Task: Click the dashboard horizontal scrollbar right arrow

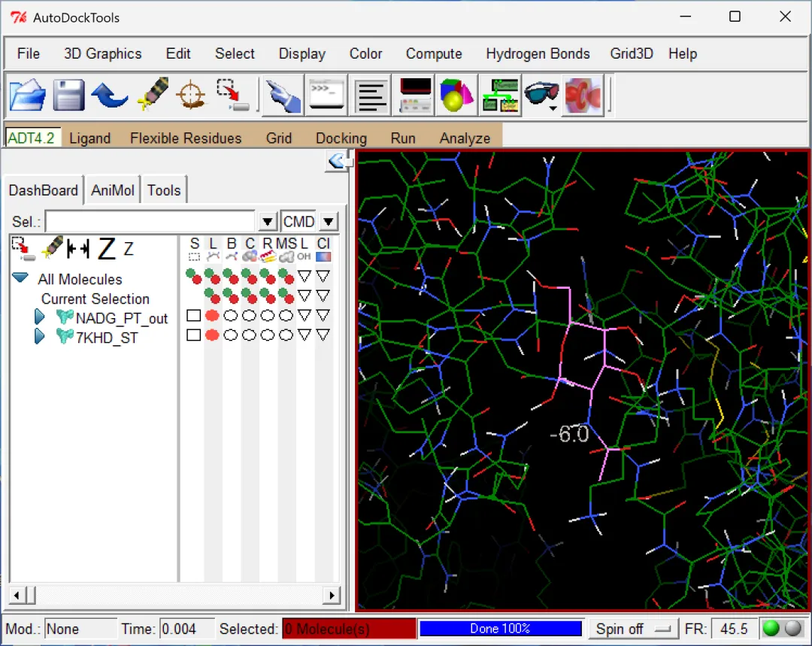Action: point(332,595)
